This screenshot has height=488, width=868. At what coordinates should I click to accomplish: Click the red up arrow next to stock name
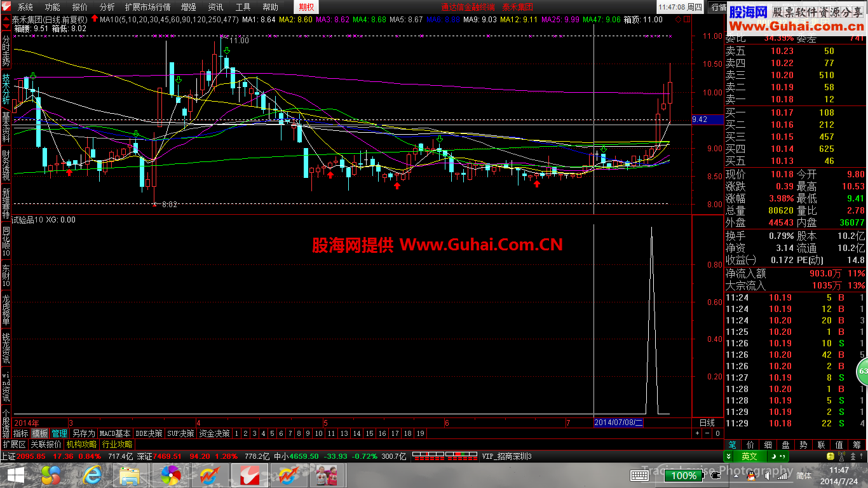pos(6,20)
